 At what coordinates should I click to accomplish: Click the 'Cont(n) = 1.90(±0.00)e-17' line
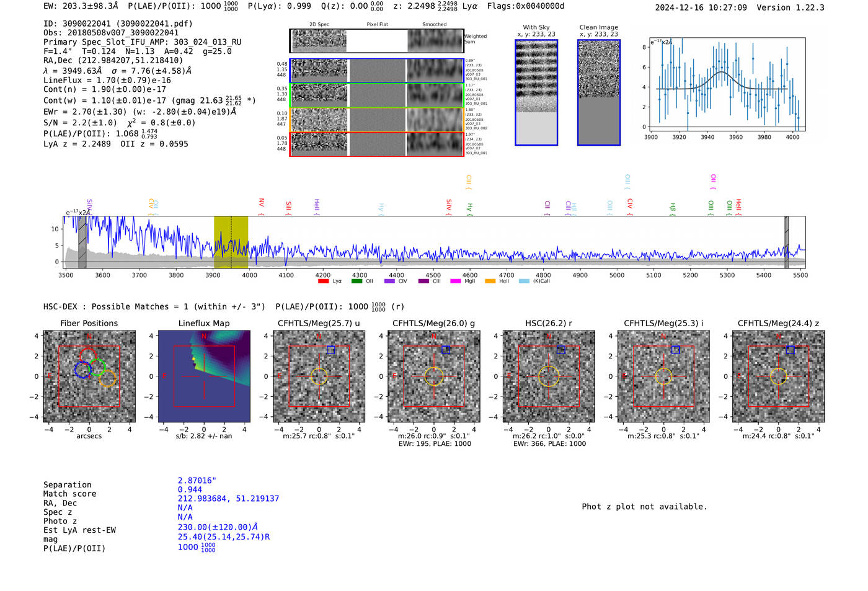105,89
